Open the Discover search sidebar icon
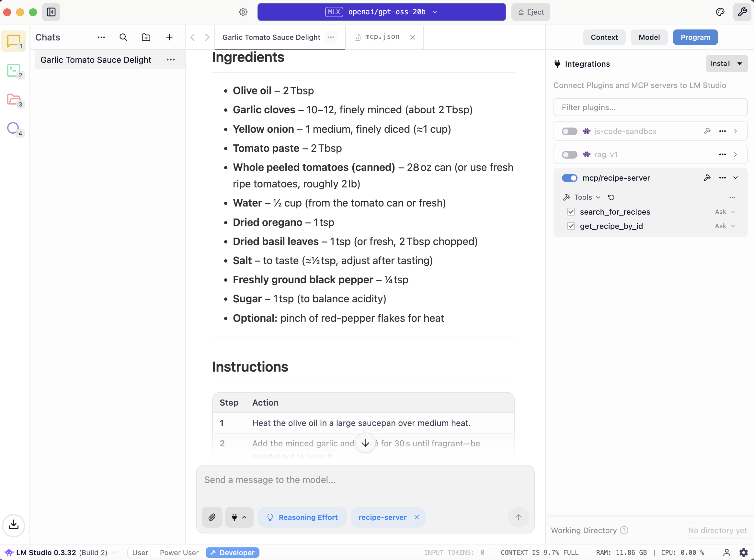The width and height of the screenshot is (754, 560). tap(14, 128)
